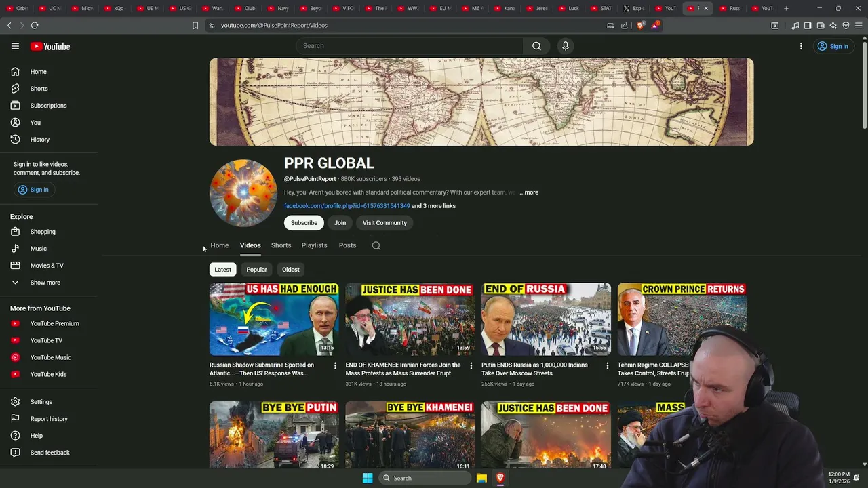The height and width of the screenshot is (488, 868).
Task: Click the browser back arrow
Action: [x=9, y=25]
